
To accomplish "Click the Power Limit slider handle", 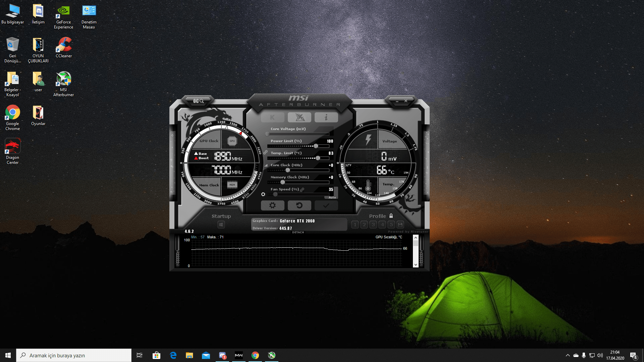I will tap(316, 146).
